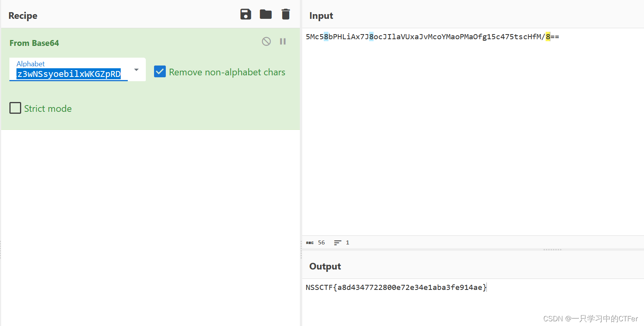Click the From Base64 operation title
Viewport: 644px width, 326px height.
pyautogui.click(x=34, y=43)
